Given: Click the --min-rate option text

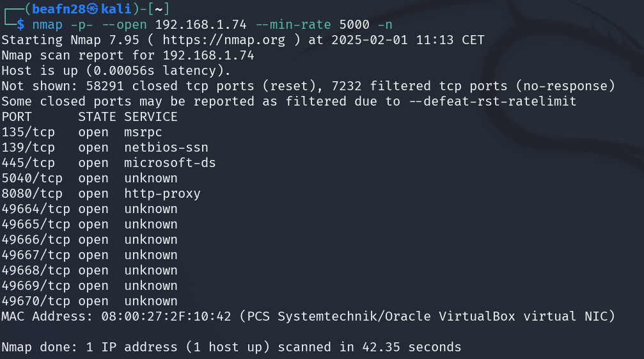Looking at the screenshot, I should pyautogui.click(x=294, y=25).
